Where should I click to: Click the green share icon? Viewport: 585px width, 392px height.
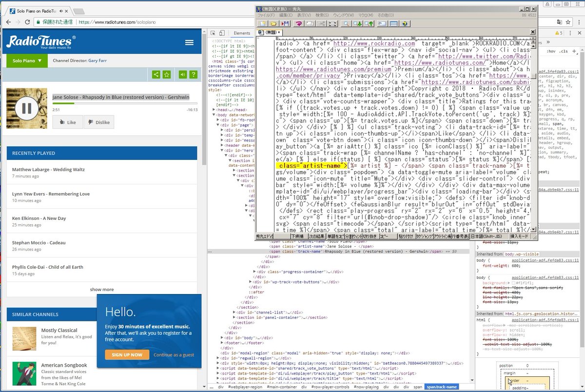156,75
